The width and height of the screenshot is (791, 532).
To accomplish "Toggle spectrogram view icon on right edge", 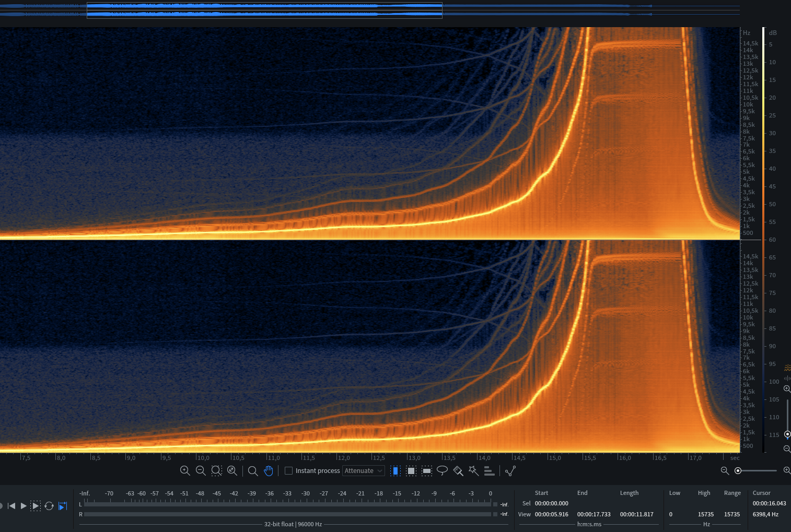I will point(787,368).
